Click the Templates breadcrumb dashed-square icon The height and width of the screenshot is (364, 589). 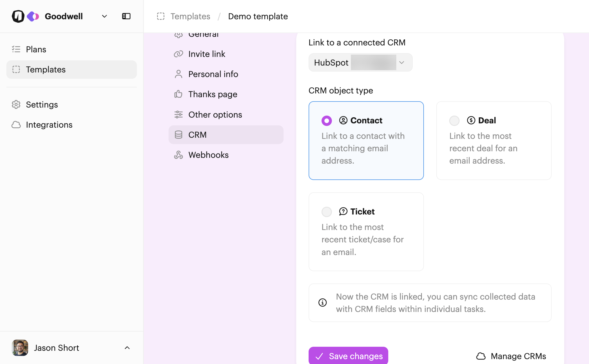pyautogui.click(x=161, y=16)
